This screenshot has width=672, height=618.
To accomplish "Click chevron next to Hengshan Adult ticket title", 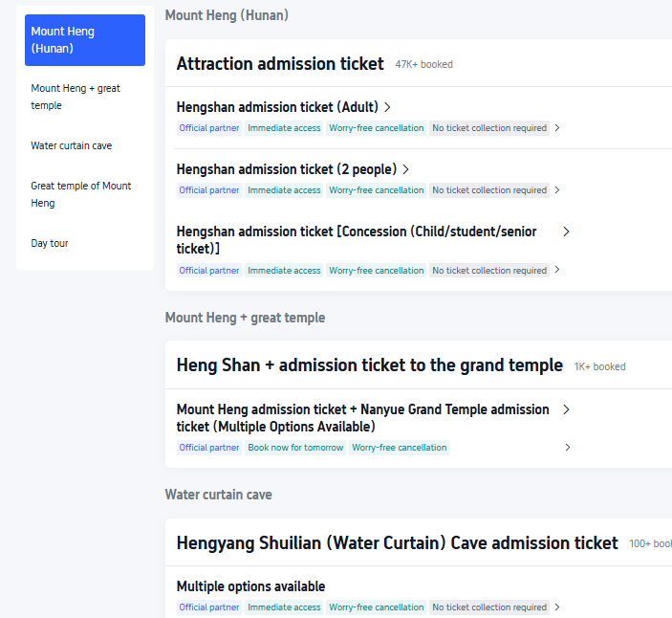I will tap(387, 107).
